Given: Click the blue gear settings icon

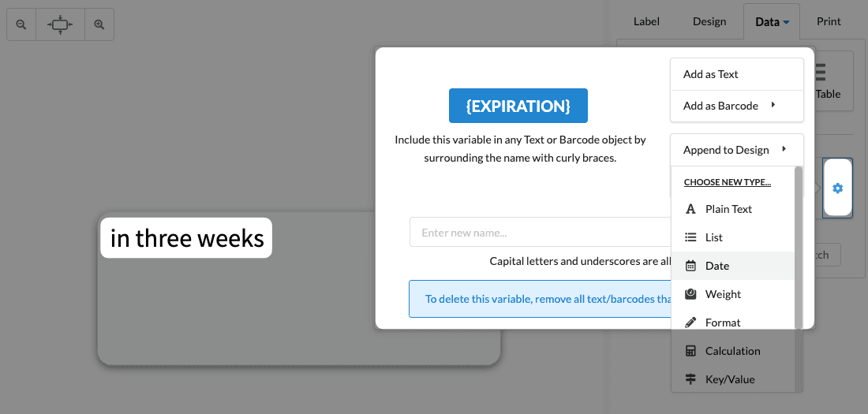Looking at the screenshot, I should coord(837,188).
